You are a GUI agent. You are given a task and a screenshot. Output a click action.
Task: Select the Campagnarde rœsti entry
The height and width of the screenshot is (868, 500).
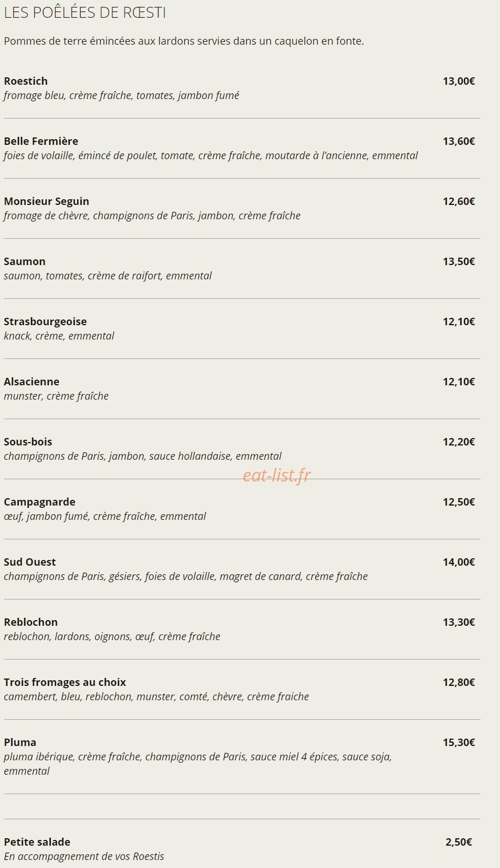coord(39,502)
